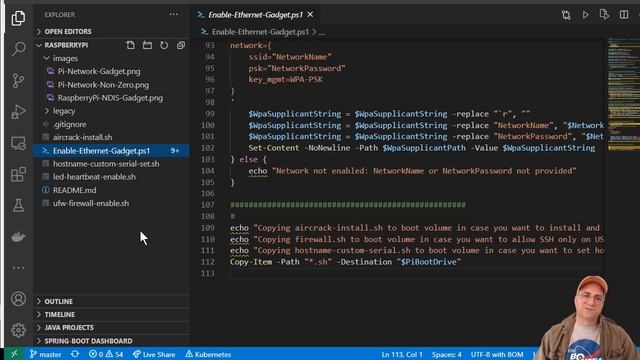Viewport: 640px width, 360px height.
Task: Show errors and warnings count
Action: tap(106, 354)
